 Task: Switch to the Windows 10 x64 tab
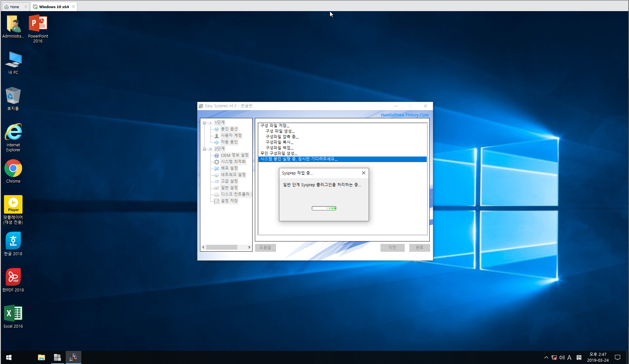point(54,7)
